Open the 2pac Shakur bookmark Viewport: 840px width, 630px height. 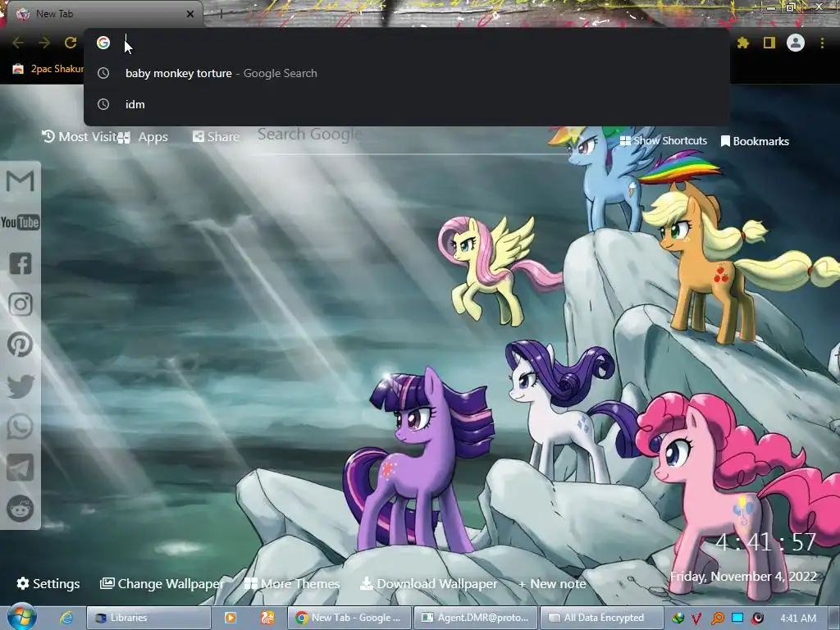[48, 69]
